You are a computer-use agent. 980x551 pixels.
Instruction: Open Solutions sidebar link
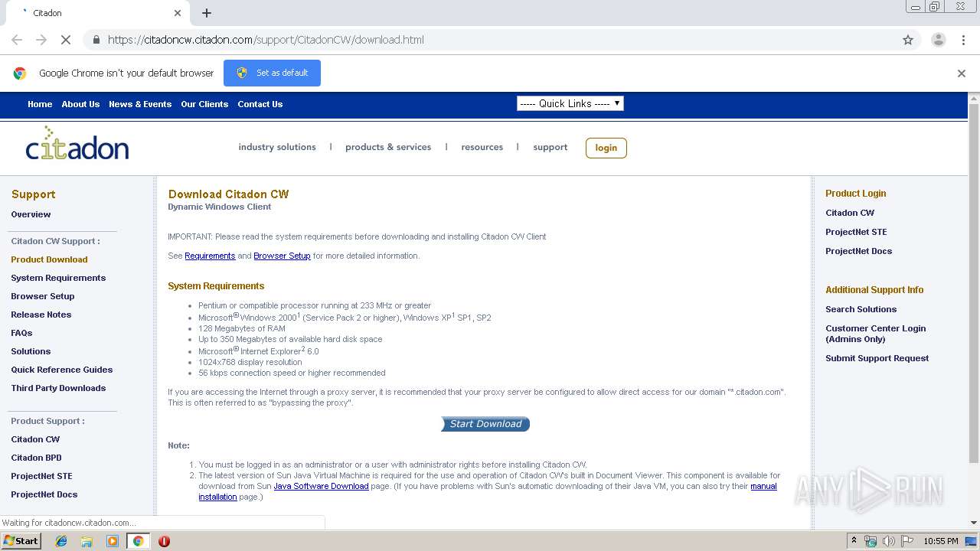point(31,351)
